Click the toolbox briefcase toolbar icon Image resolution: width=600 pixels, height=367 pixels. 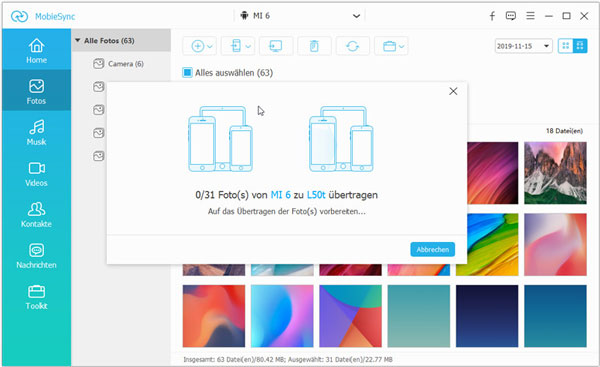(389, 46)
